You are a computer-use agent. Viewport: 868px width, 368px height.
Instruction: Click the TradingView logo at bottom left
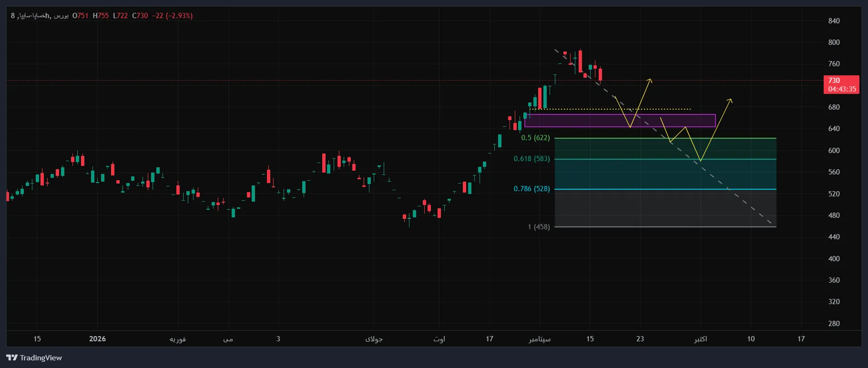(34, 358)
